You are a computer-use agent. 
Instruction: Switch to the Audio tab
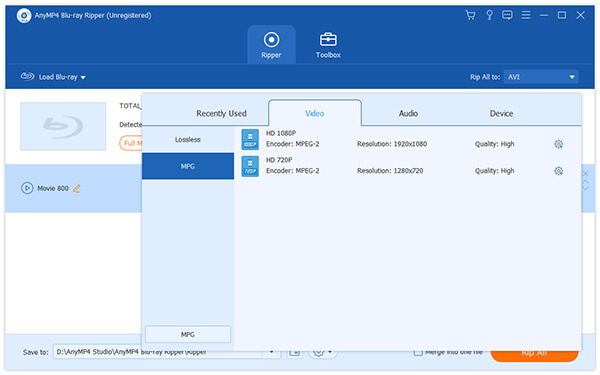coord(408,114)
